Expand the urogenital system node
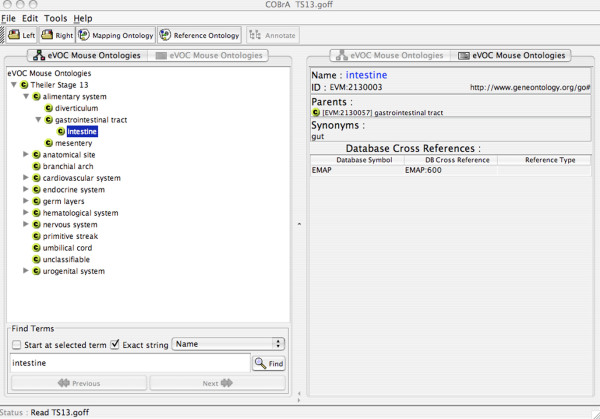This screenshot has height=419, width=600. click(25, 271)
